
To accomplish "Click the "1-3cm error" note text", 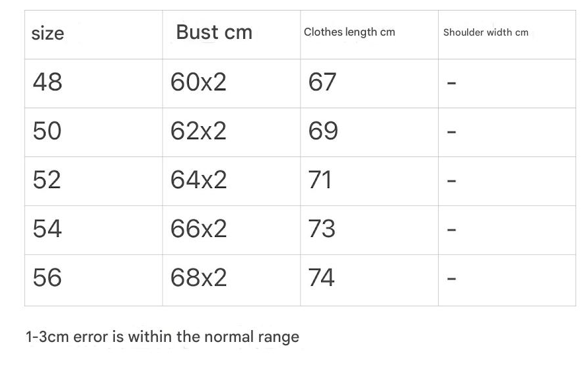I will [x=162, y=337].
